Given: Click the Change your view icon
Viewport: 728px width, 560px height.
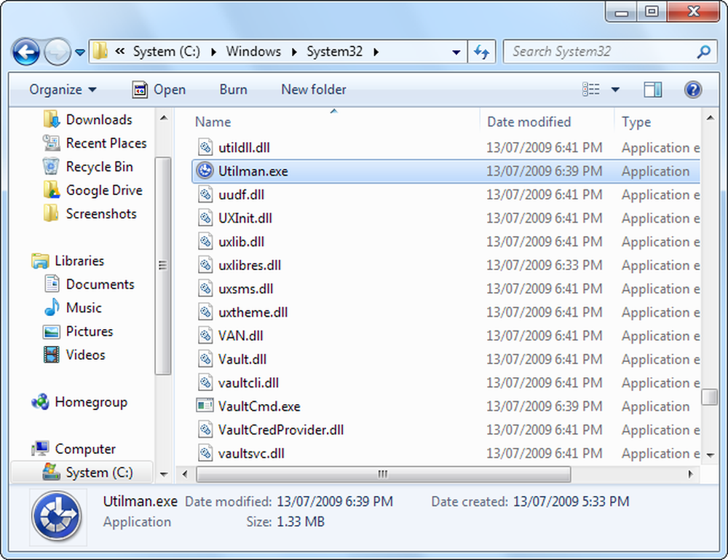Looking at the screenshot, I should [x=591, y=89].
